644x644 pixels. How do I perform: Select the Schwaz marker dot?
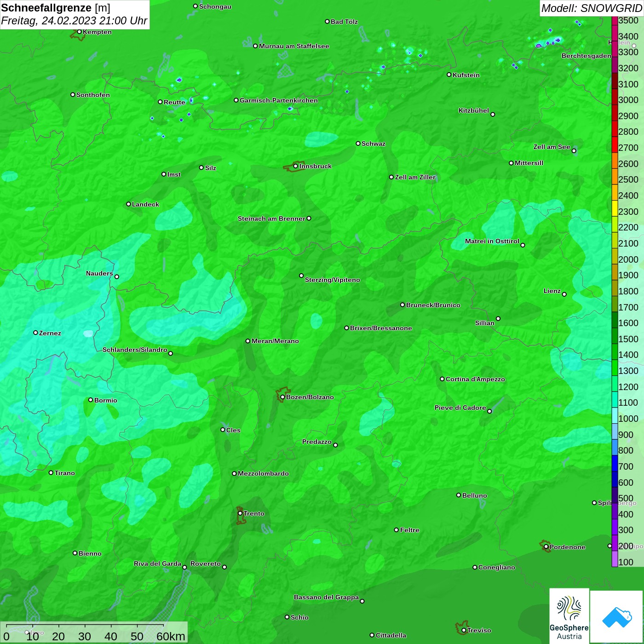pos(358,144)
